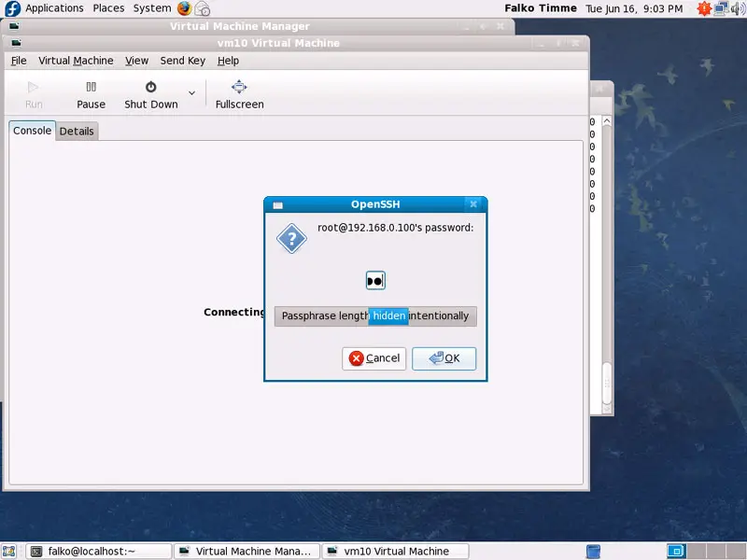Open the Places menu
Image resolution: width=747 pixels, height=560 pixels.
pos(108,8)
